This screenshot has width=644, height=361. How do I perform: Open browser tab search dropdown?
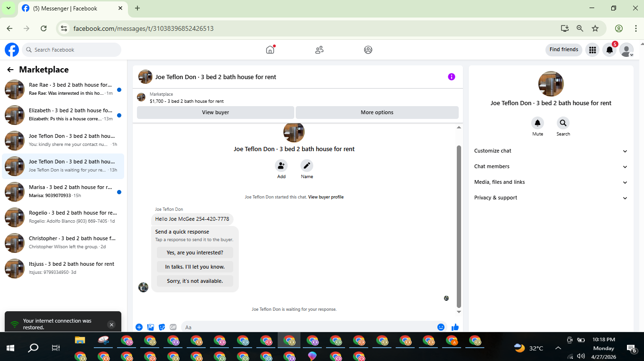tap(9, 8)
